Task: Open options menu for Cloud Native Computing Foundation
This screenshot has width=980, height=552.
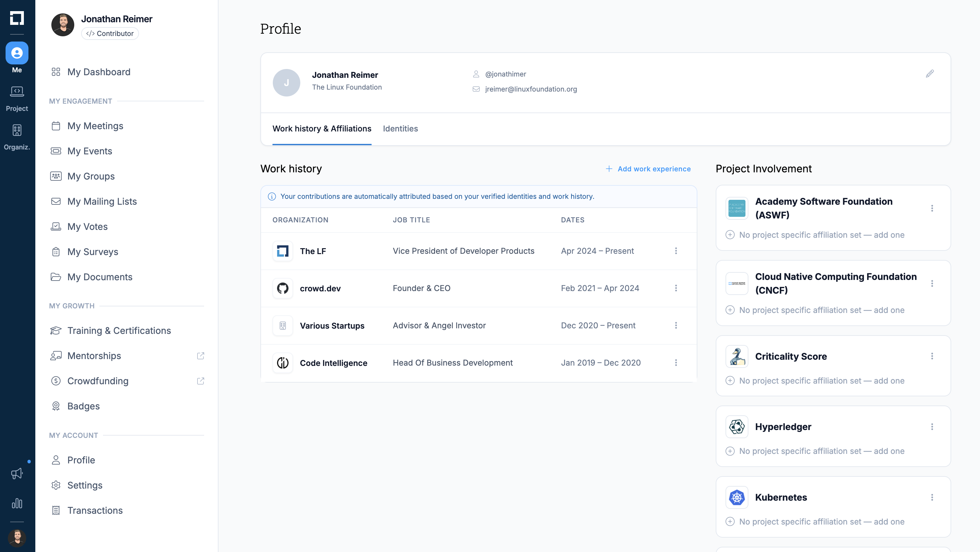Action: 932,284
